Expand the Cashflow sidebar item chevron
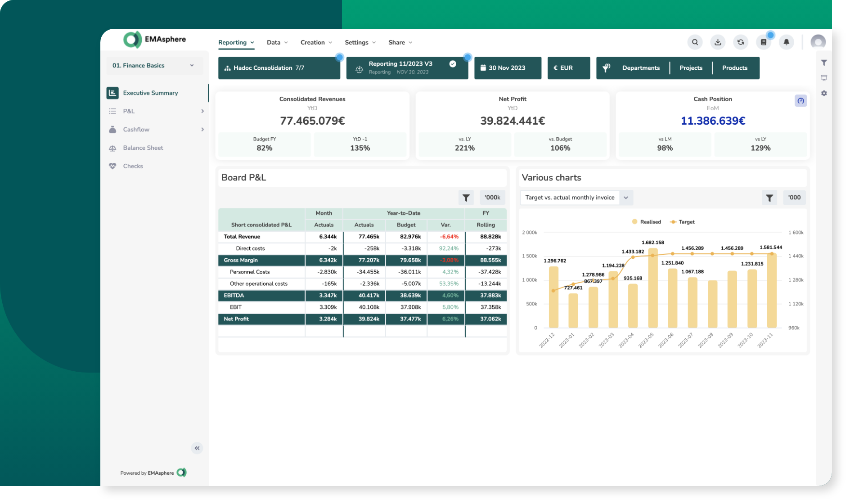The height and width of the screenshot is (504, 850). (202, 129)
